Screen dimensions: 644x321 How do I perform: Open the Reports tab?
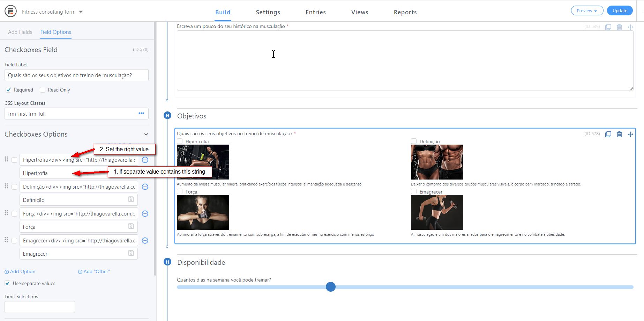pyautogui.click(x=405, y=12)
